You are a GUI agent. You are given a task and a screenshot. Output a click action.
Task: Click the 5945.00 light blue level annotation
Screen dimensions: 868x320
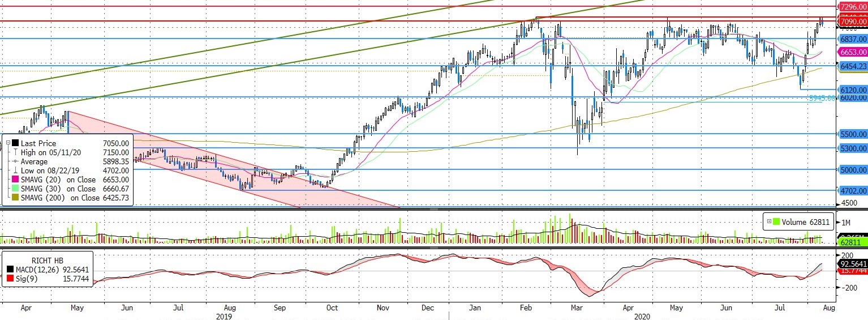point(822,98)
